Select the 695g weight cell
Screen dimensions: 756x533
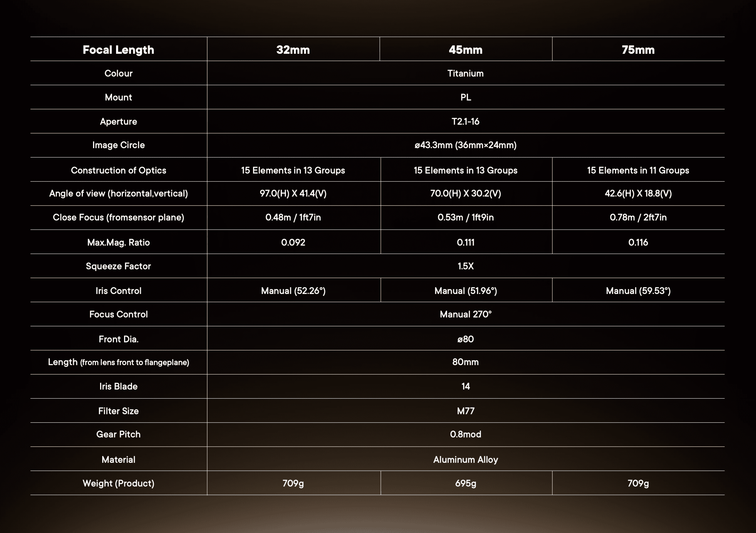point(465,483)
